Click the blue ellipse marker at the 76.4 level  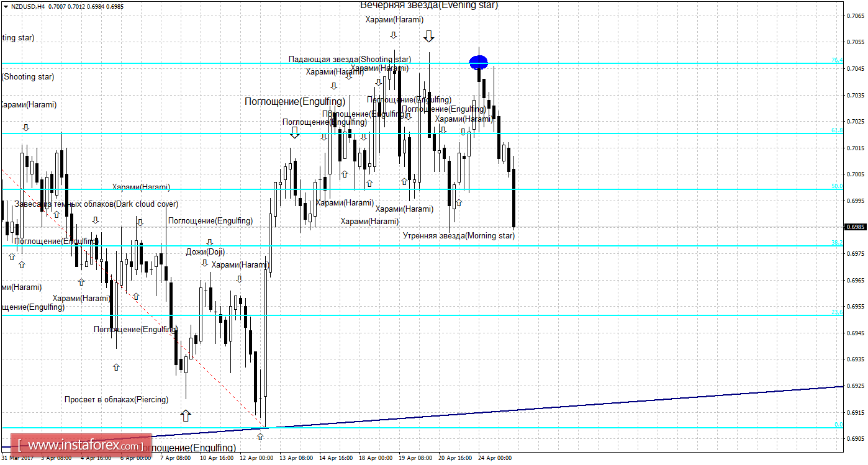[x=479, y=62]
